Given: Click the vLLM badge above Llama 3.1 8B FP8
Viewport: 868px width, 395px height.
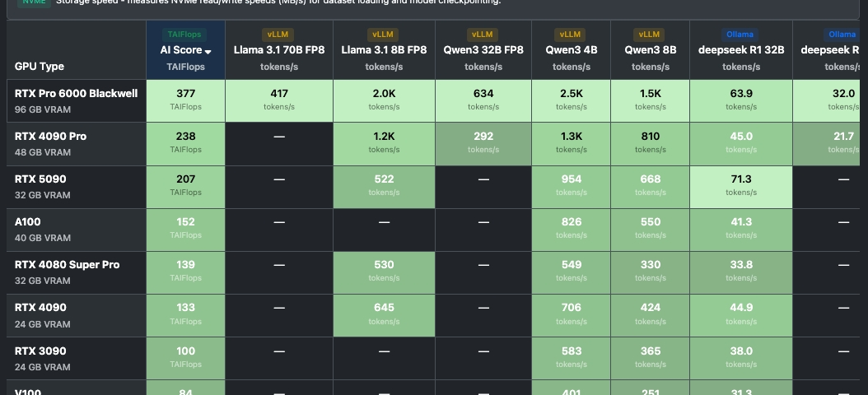Looking at the screenshot, I should click(x=383, y=35).
